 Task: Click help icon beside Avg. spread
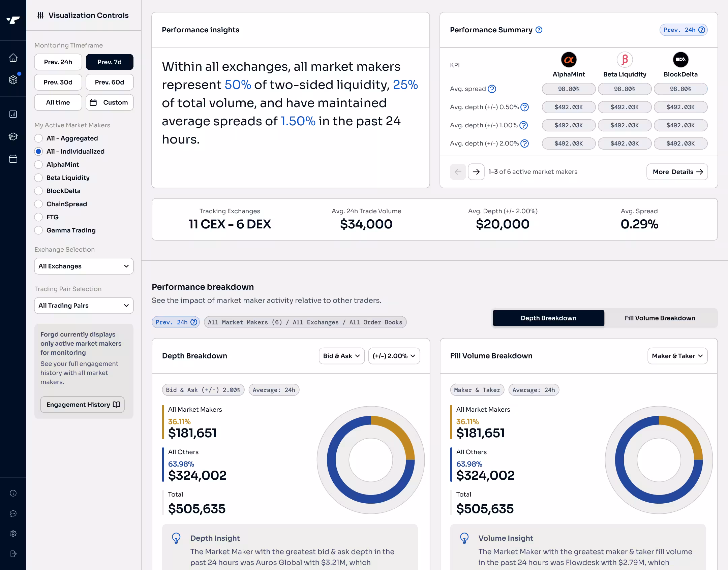click(492, 89)
